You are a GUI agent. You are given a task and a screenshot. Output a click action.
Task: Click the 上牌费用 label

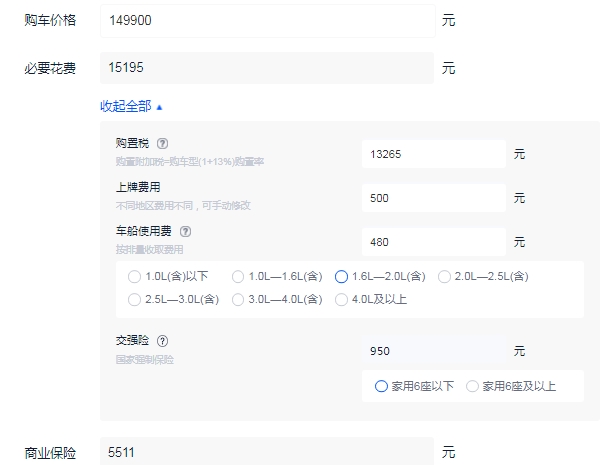(x=138, y=187)
